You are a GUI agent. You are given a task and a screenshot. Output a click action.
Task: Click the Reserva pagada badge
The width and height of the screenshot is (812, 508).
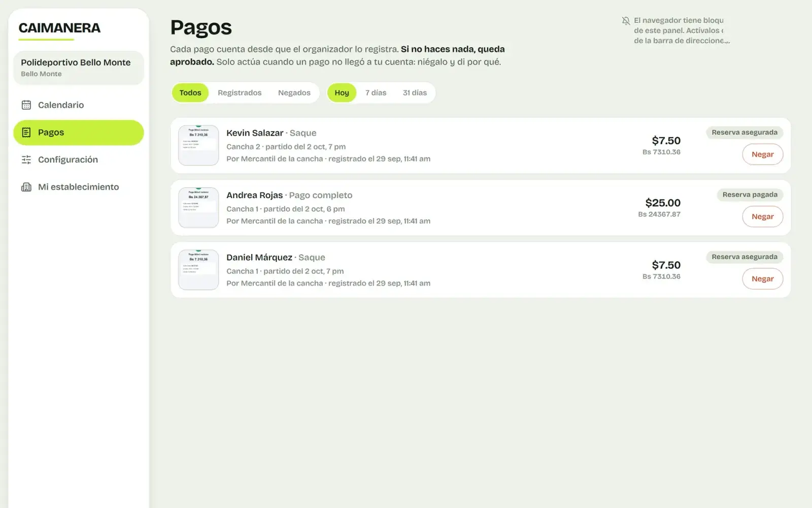click(x=750, y=195)
